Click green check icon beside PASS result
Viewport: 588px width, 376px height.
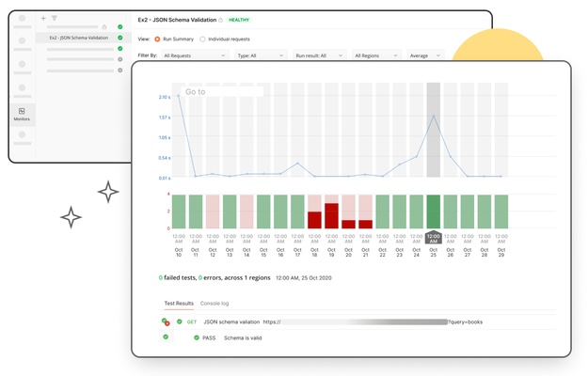(197, 337)
